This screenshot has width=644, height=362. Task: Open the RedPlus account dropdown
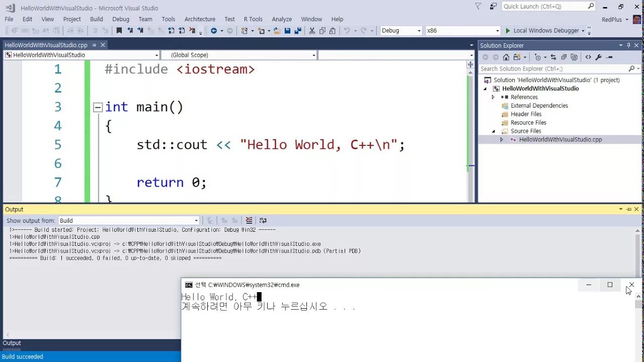[x=627, y=19]
